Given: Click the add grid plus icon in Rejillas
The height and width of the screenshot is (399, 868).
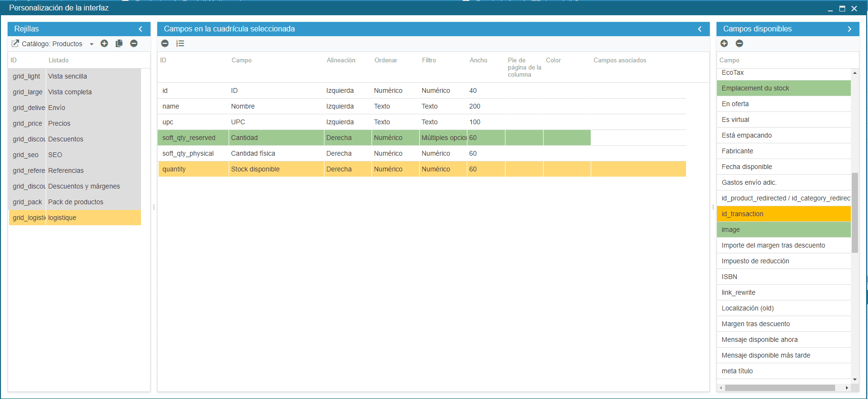Looking at the screenshot, I should point(104,43).
